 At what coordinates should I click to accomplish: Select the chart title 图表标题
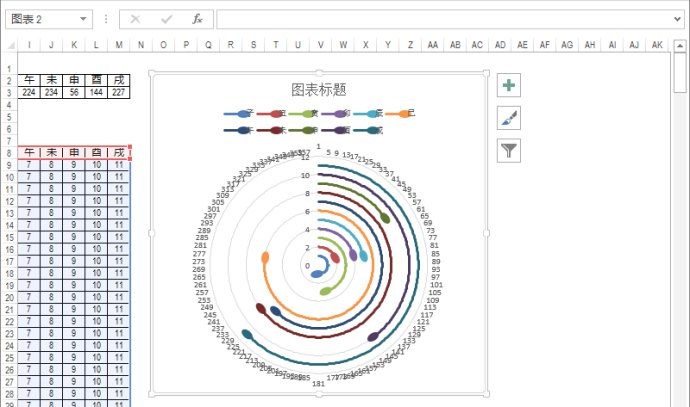tap(319, 90)
